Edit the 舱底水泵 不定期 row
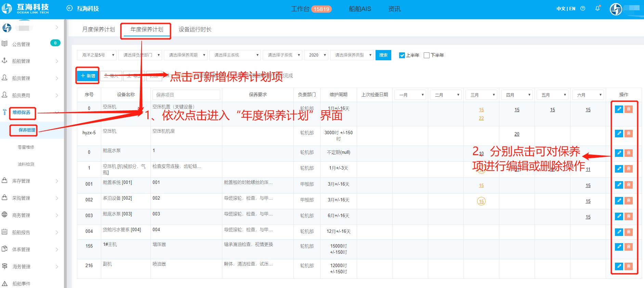The image size is (644, 288). click(619, 153)
